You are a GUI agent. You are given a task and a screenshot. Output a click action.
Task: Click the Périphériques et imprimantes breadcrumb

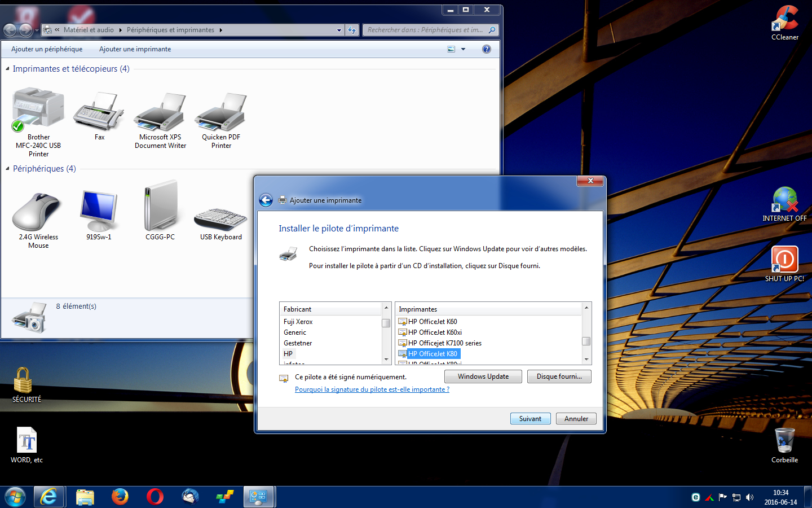tap(170, 30)
